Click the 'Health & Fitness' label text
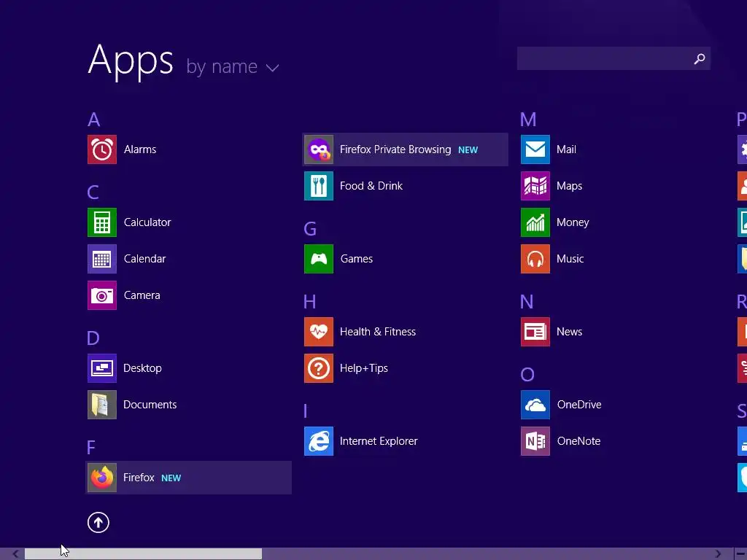This screenshot has height=560, width=747. 378,332
